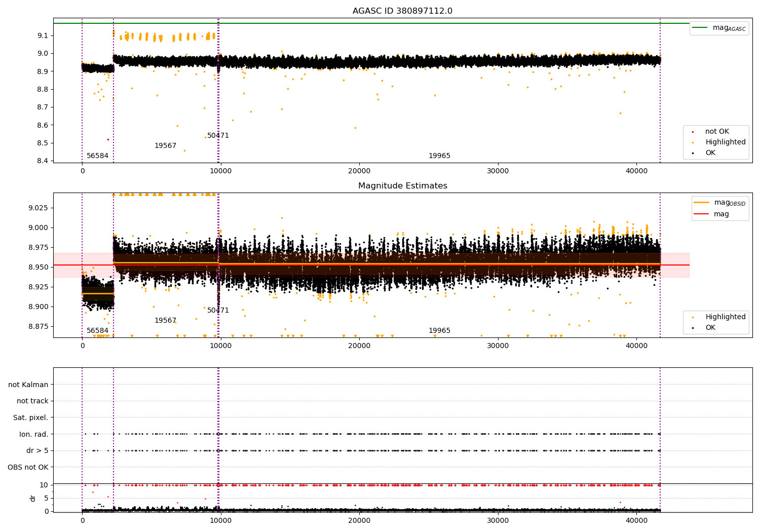Click OBSID label 19567 in Magnitude Estimates plot
Image resolution: width=760 pixels, height=532 pixels.
(x=165, y=321)
